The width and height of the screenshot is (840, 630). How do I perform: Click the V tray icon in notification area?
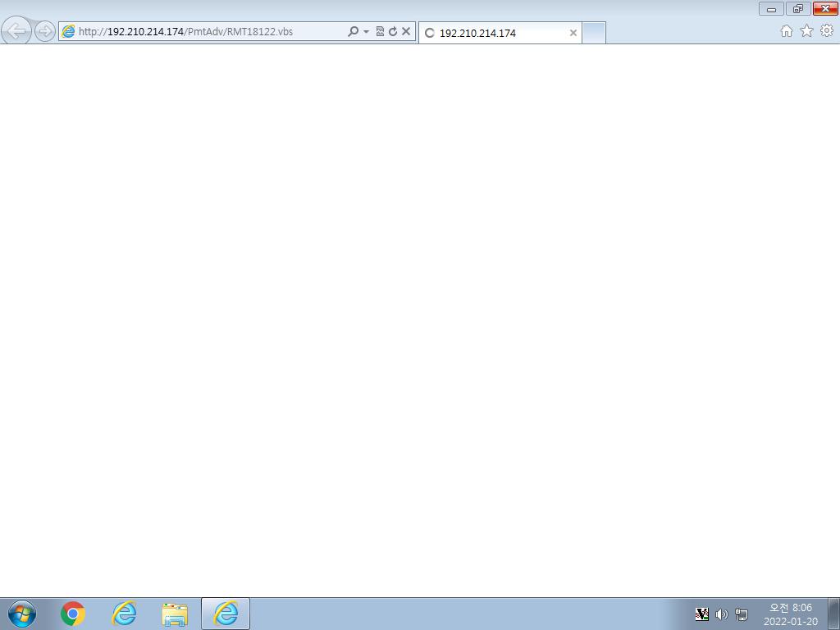click(x=702, y=614)
